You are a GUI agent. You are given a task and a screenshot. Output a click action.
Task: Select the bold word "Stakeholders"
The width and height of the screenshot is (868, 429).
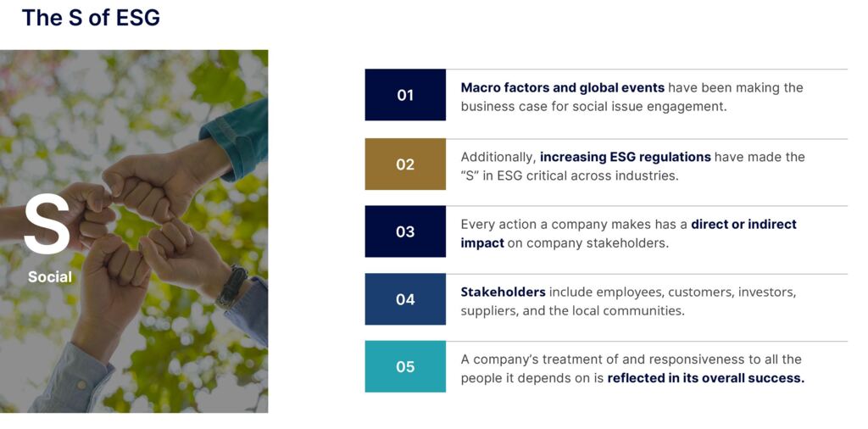pyautogui.click(x=503, y=292)
